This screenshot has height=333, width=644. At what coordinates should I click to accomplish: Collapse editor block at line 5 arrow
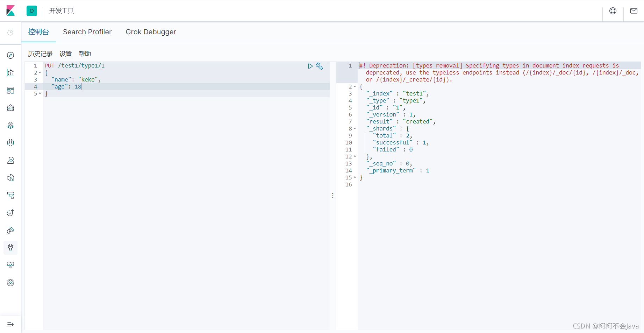tap(40, 93)
